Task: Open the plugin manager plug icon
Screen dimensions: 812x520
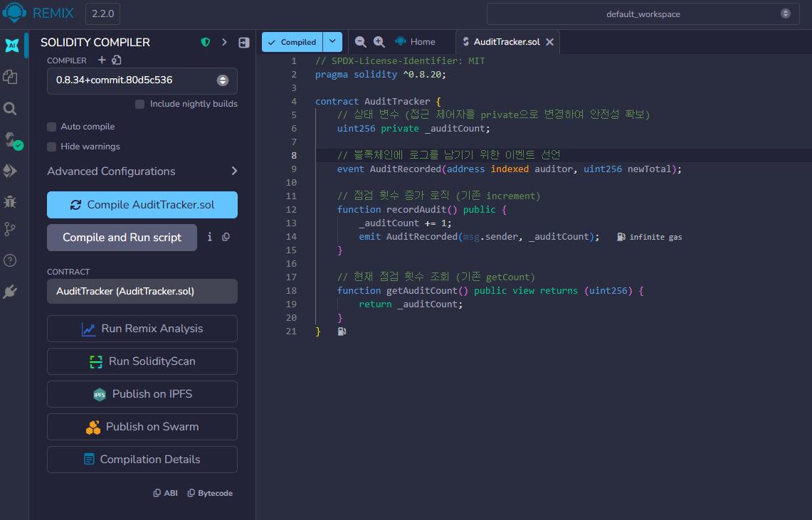Action: (x=10, y=292)
